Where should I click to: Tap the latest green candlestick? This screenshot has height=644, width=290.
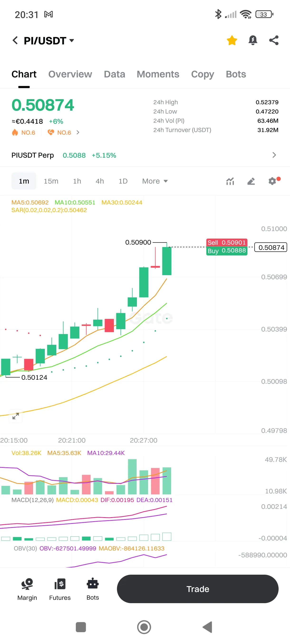tap(167, 261)
